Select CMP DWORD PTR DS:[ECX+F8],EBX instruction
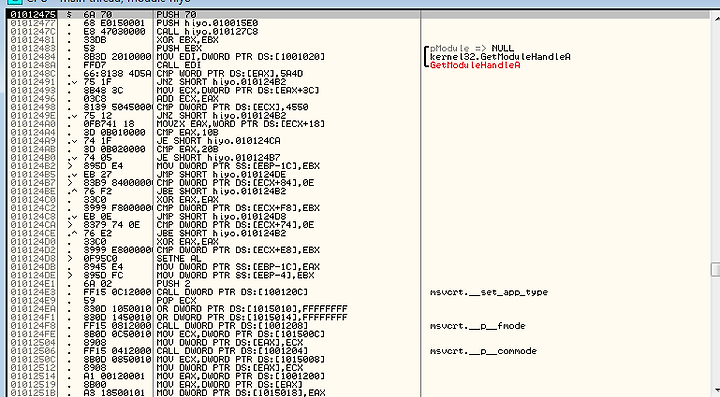 (x=238, y=208)
